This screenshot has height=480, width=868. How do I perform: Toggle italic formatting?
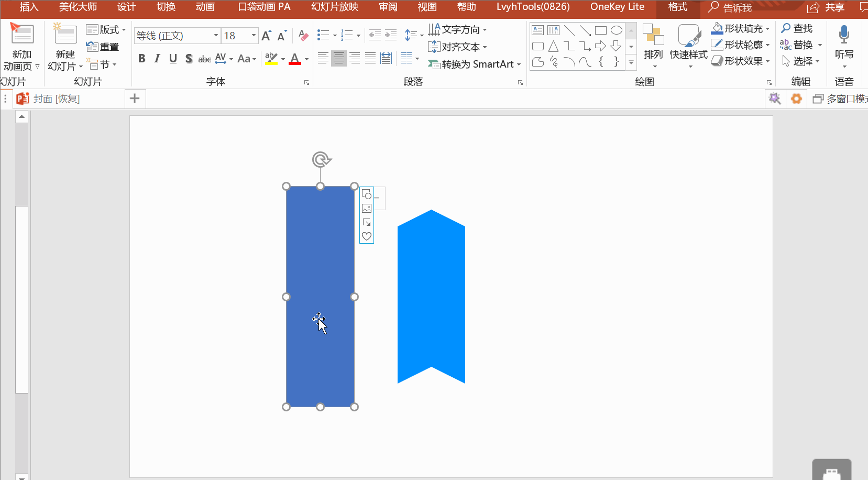click(x=157, y=58)
